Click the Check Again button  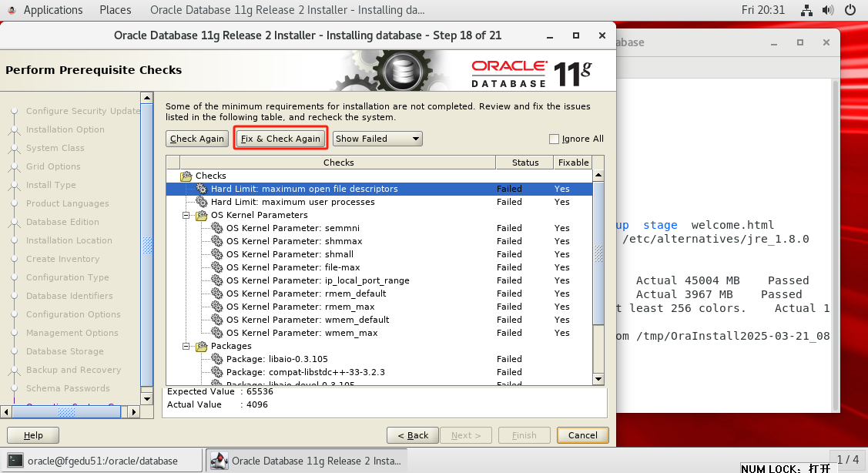pyautogui.click(x=197, y=139)
